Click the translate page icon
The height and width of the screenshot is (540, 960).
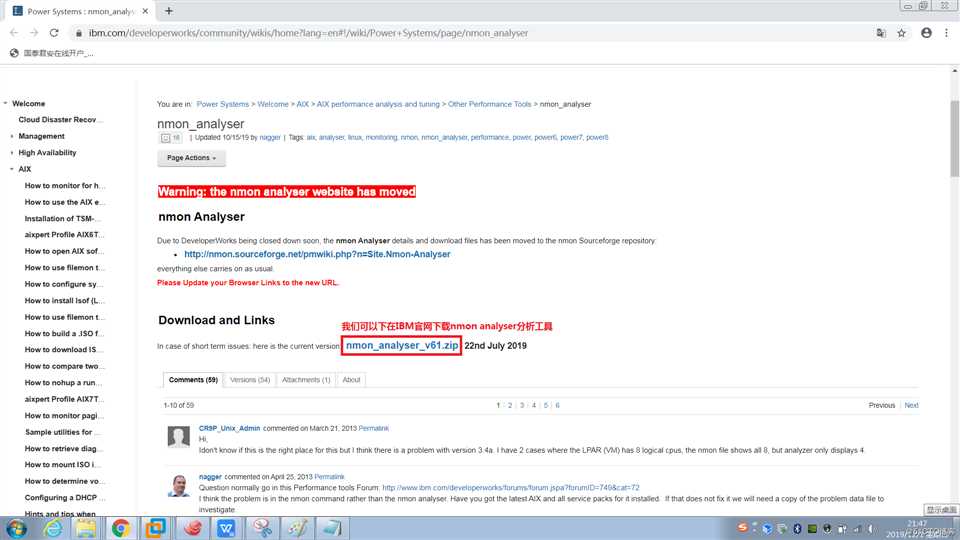pyautogui.click(x=881, y=33)
